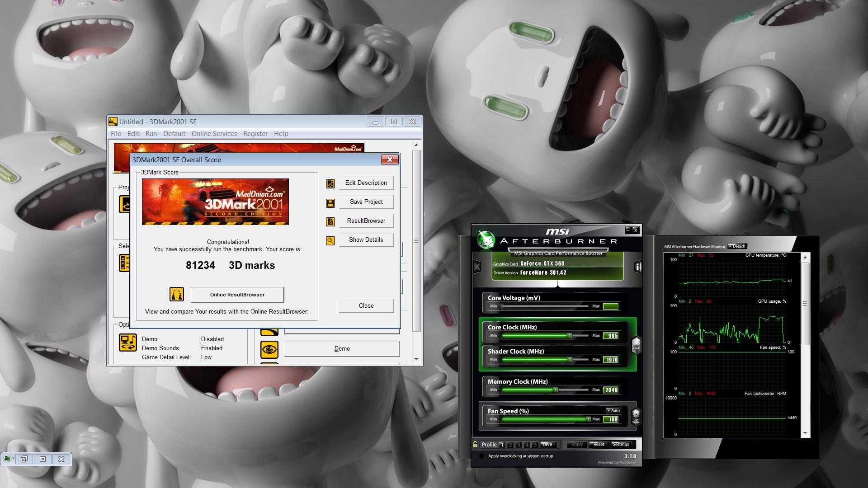Screen dimensions: 868x488
Task: Click the Fan Speed value field 100
Action: coord(611,419)
